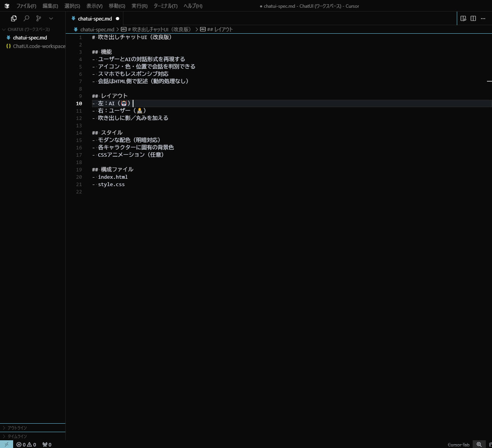Open the Search view icon
The image size is (492, 448).
pyautogui.click(x=26, y=18)
